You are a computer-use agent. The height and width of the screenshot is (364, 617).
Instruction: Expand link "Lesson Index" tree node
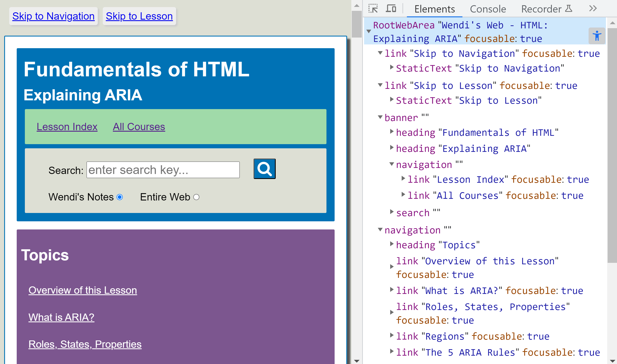point(403,178)
